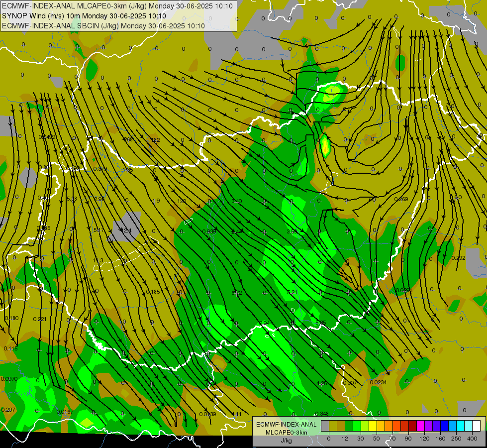
Task: Select the bright green legend swatch
Action: tap(357, 426)
